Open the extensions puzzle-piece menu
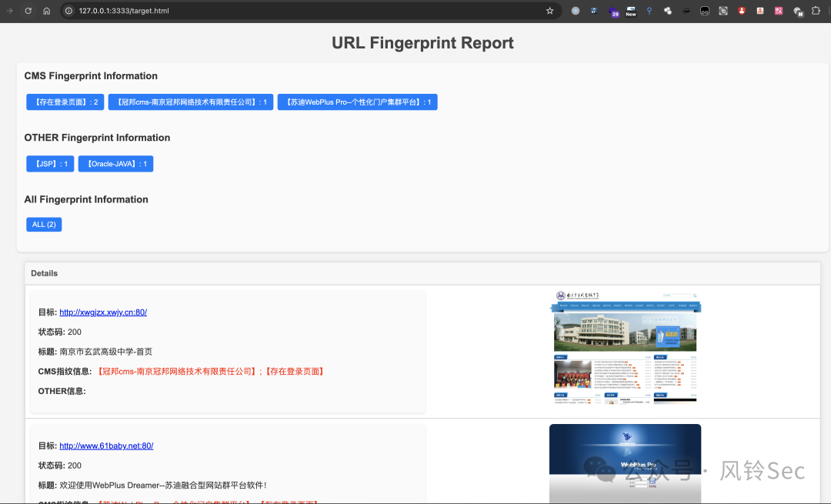 [x=816, y=11]
